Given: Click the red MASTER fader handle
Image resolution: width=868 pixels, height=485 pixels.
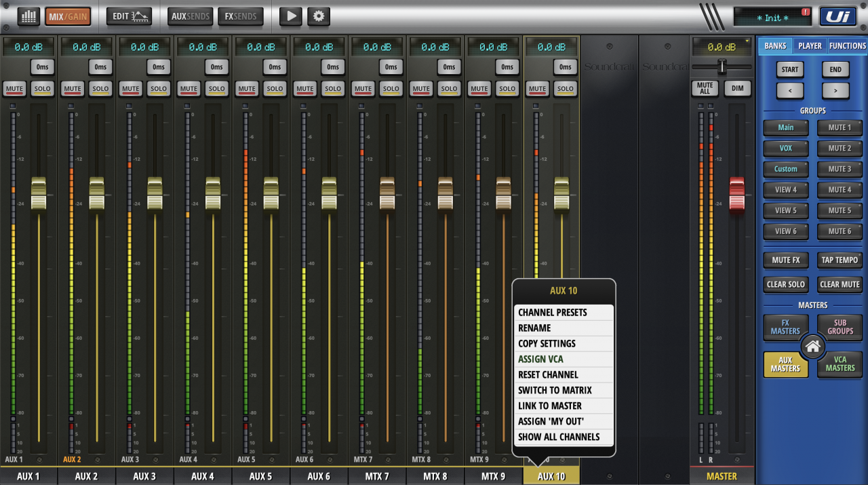Looking at the screenshot, I should (x=736, y=194).
